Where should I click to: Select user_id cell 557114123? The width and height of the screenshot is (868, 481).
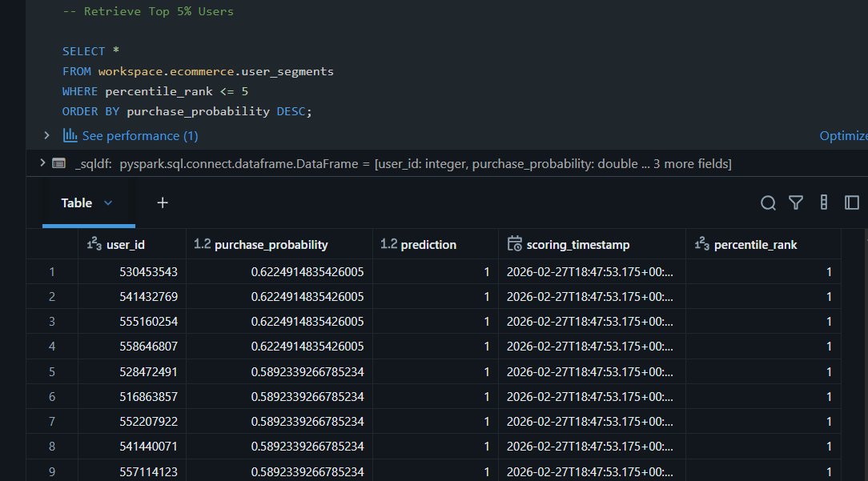coord(148,472)
